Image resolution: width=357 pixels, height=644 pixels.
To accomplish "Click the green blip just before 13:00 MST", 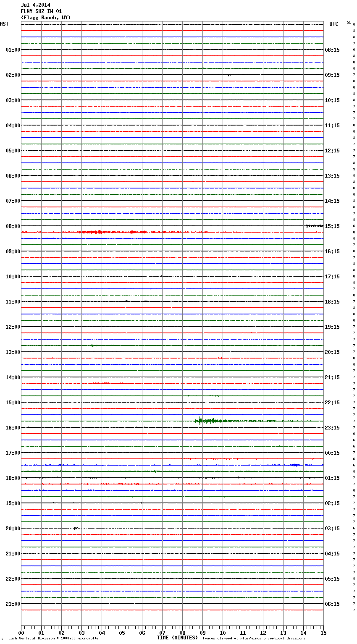I will point(93,346).
